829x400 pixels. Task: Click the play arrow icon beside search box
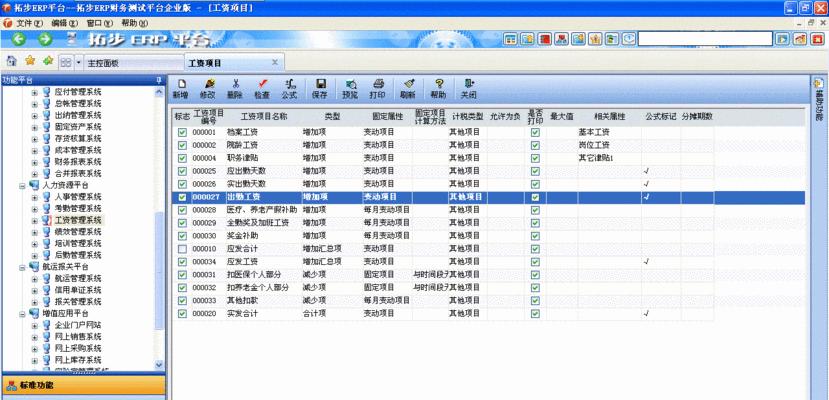click(782, 39)
